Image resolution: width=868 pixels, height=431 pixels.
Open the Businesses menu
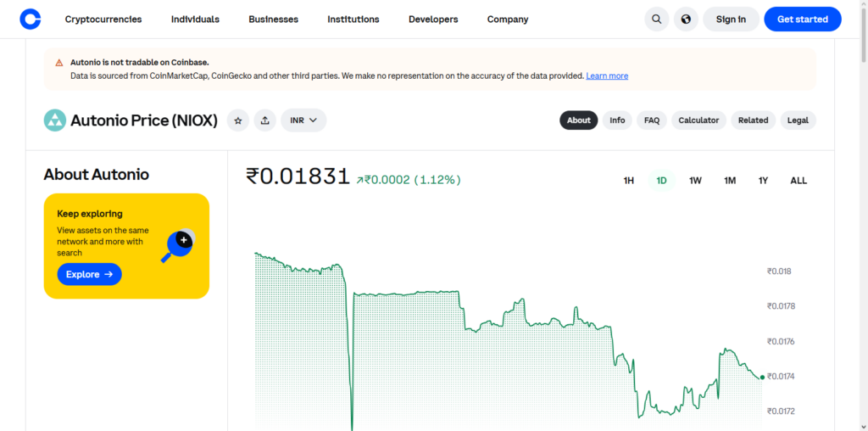click(x=274, y=20)
